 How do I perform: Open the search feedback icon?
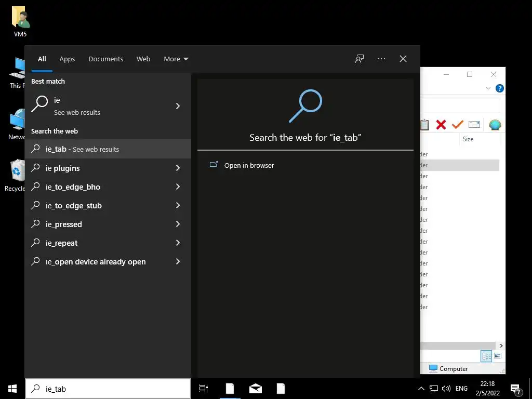tap(360, 59)
